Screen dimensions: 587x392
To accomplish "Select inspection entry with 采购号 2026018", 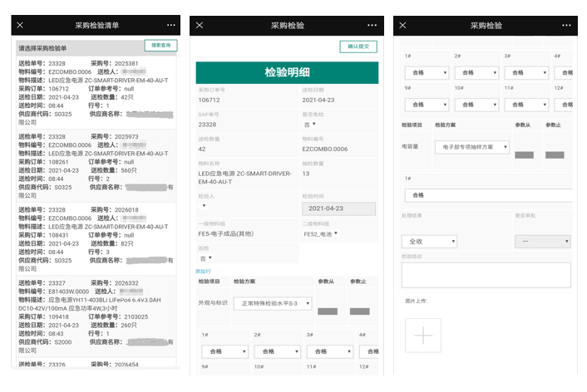I will pos(96,239).
